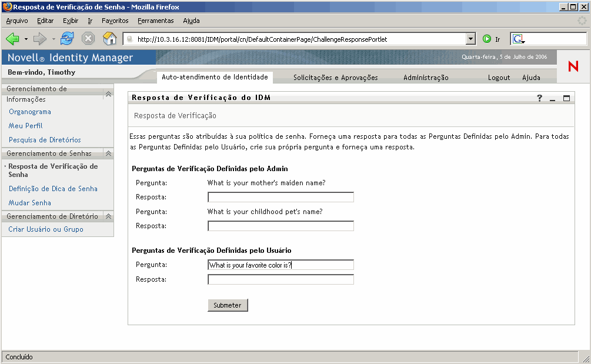Image resolution: width=591 pixels, height=364 pixels.
Task: Click the green Ir go icon
Action: (x=487, y=39)
